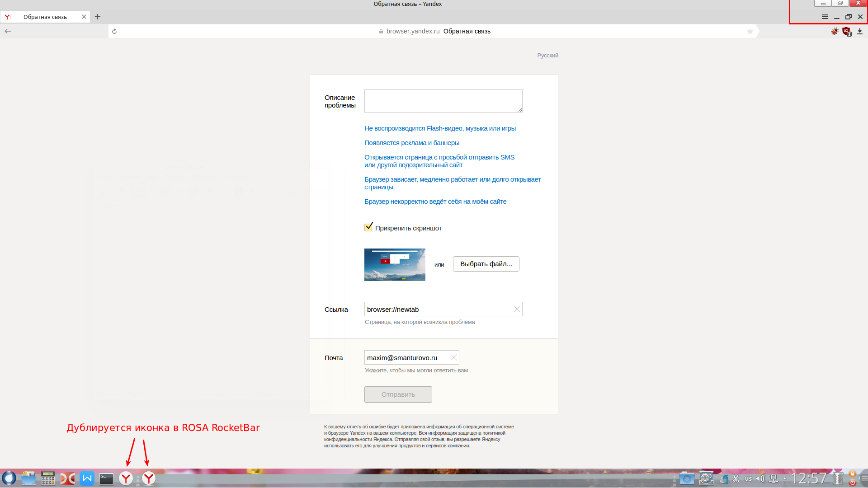
Task: Click the ladybug extension icon
Action: point(835,31)
